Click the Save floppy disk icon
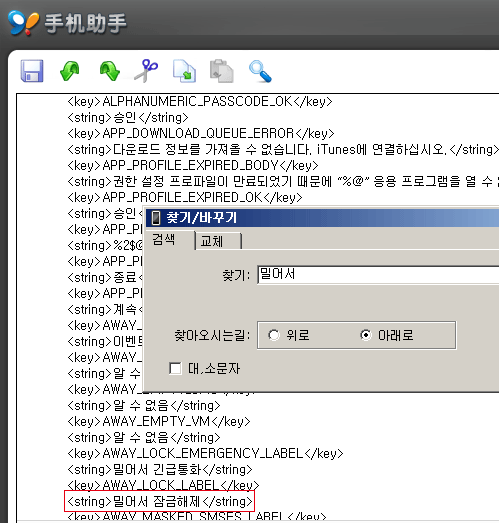 point(32,71)
